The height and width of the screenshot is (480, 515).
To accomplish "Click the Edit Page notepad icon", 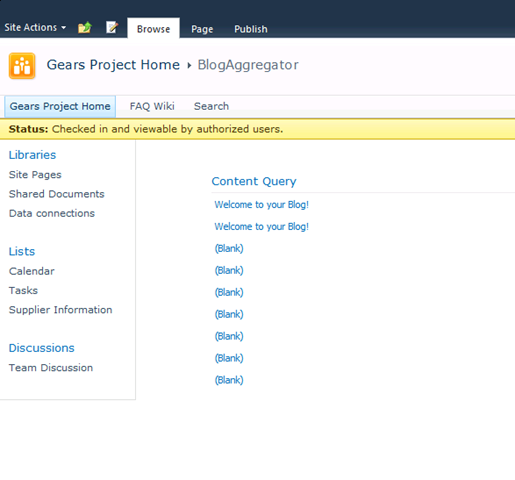I will [112, 27].
